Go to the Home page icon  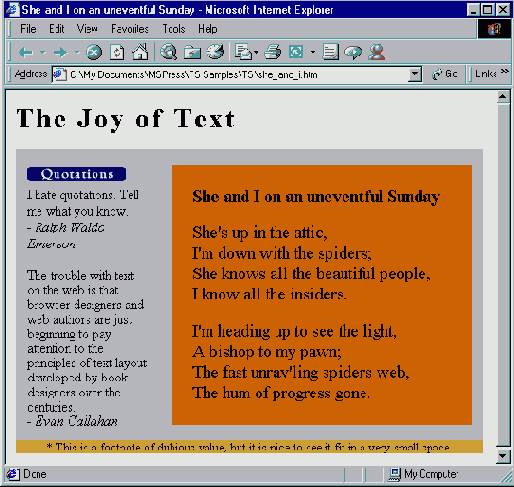(140, 52)
